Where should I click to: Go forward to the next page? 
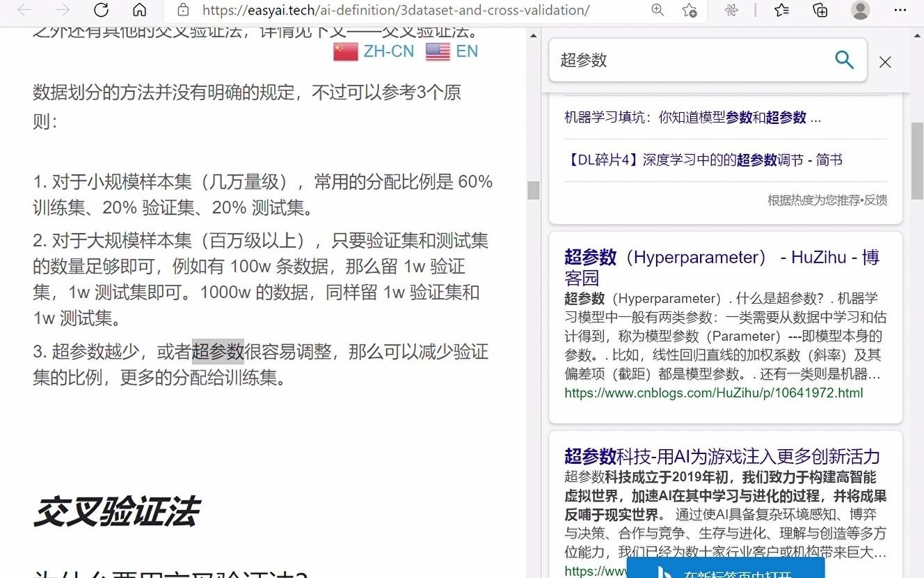pos(63,10)
